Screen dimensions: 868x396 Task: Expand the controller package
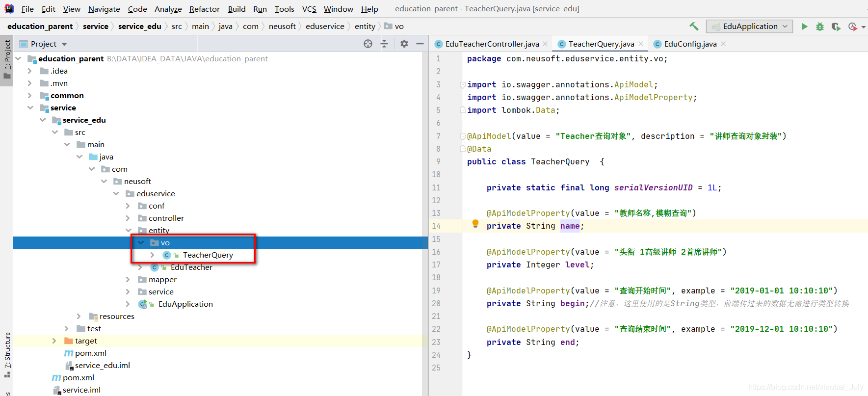[x=128, y=218]
